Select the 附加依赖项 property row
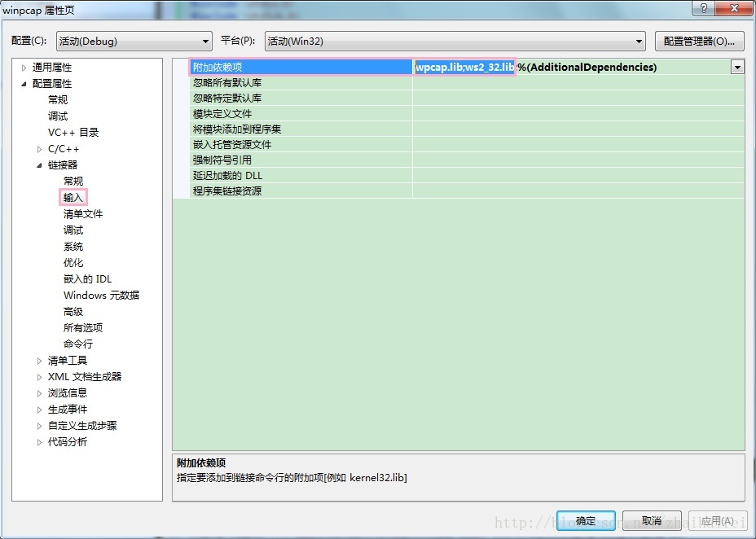Image resolution: width=756 pixels, height=539 pixels. point(301,68)
